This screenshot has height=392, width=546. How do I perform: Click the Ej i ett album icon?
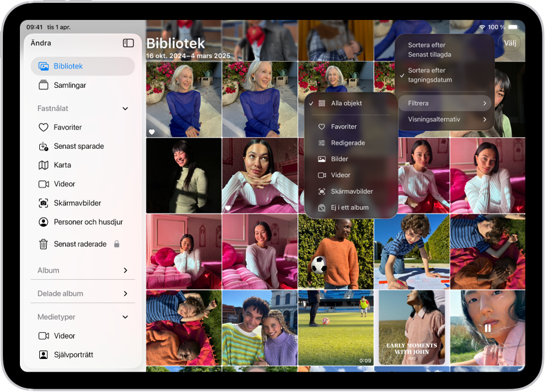coord(322,207)
